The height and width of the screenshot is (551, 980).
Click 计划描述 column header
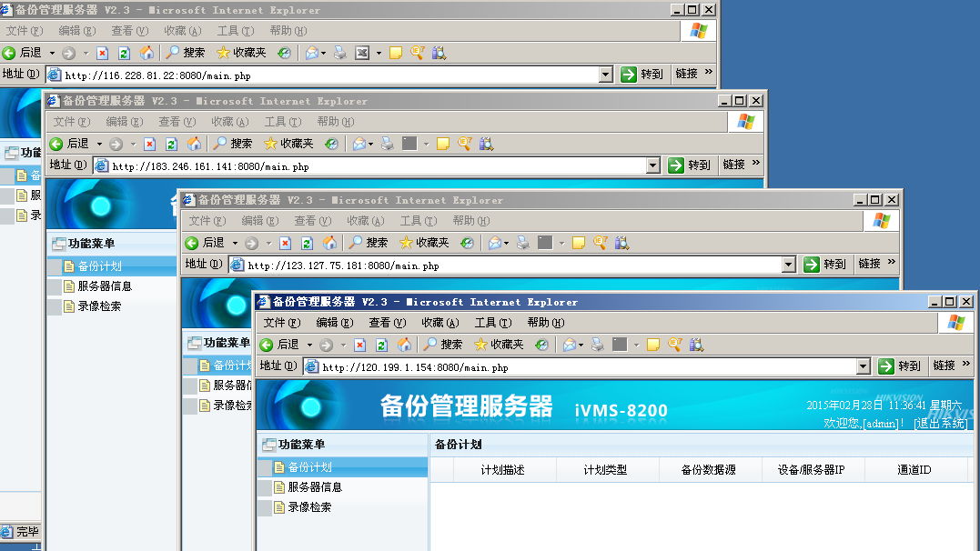pos(502,470)
